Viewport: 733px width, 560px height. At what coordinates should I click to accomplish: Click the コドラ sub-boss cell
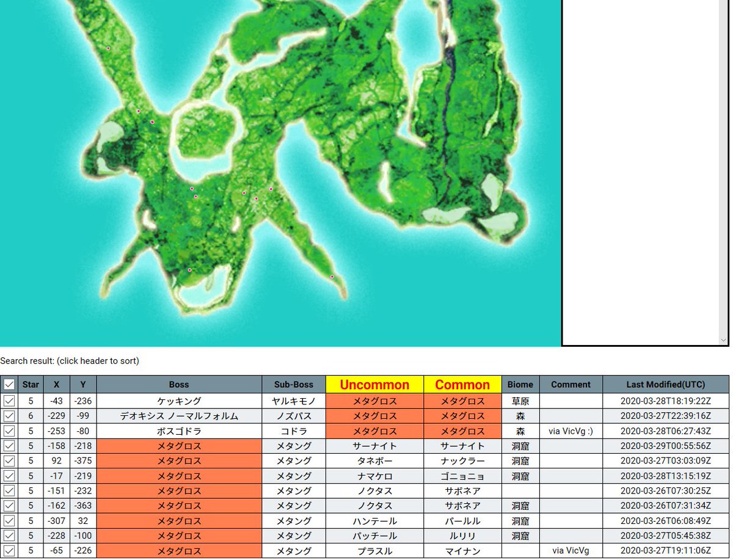coord(294,431)
